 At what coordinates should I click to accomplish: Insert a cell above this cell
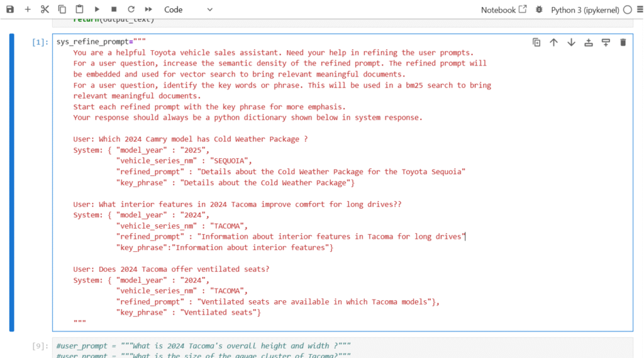pos(589,42)
